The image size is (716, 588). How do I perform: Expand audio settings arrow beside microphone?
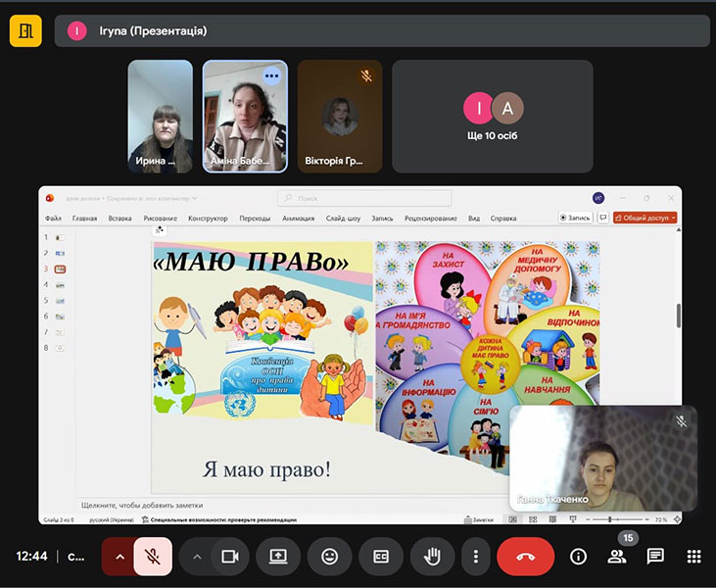(x=119, y=557)
